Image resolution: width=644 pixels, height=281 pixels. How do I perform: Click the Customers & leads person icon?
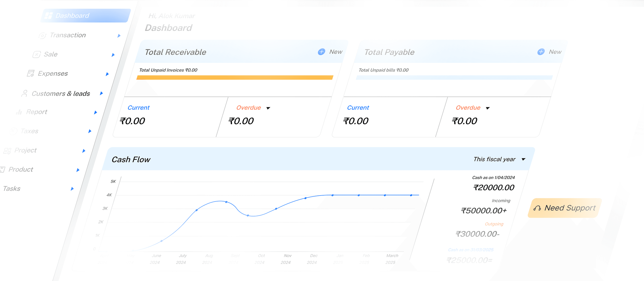(24, 93)
